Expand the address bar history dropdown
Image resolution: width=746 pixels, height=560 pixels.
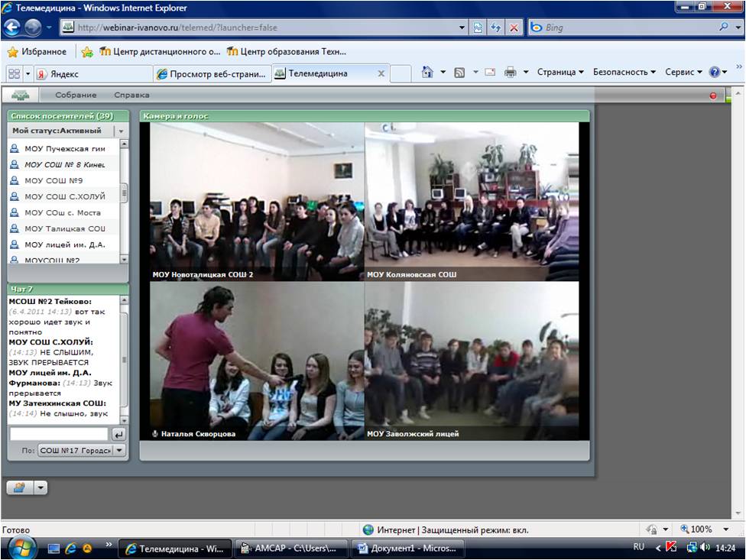click(462, 28)
